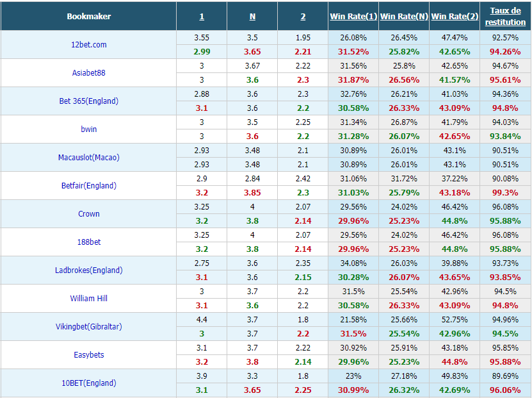Select Asiabet88 restitution 95.61%
The width and height of the screenshot is (532, 398).
505,80
